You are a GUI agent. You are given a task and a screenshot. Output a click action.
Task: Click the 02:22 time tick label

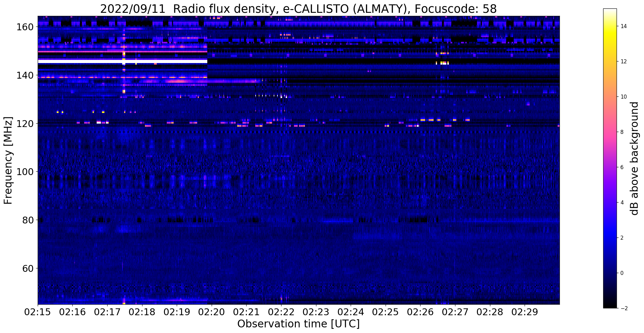[281, 312]
